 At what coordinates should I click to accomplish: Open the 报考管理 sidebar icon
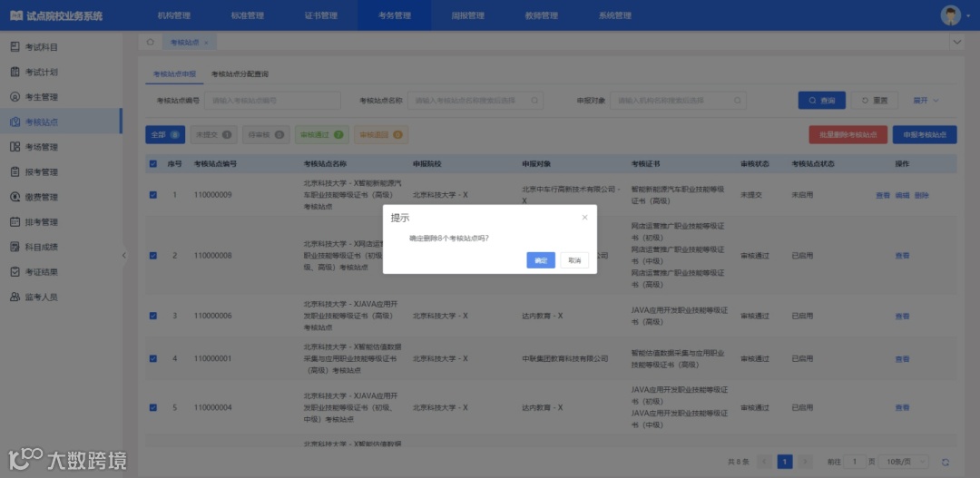(x=15, y=171)
